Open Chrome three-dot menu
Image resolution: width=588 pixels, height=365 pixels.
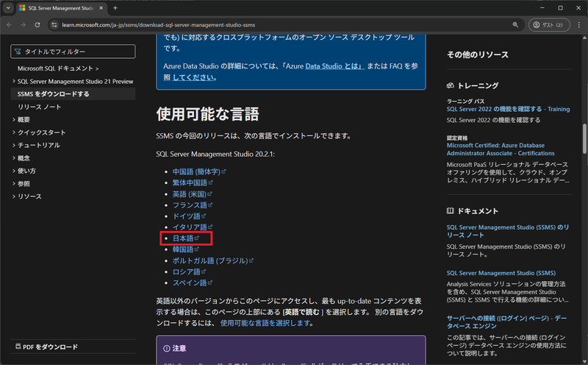coord(579,25)
